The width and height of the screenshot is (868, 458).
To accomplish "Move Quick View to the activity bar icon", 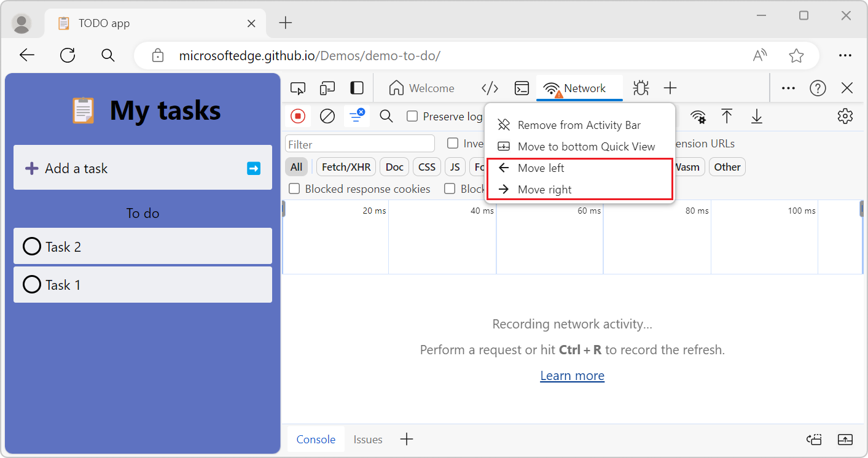I will pos(815,440).
